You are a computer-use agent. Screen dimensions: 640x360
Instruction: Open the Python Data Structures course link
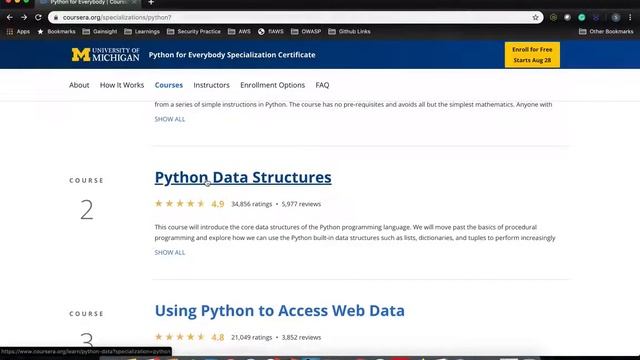tap(243, 177)
